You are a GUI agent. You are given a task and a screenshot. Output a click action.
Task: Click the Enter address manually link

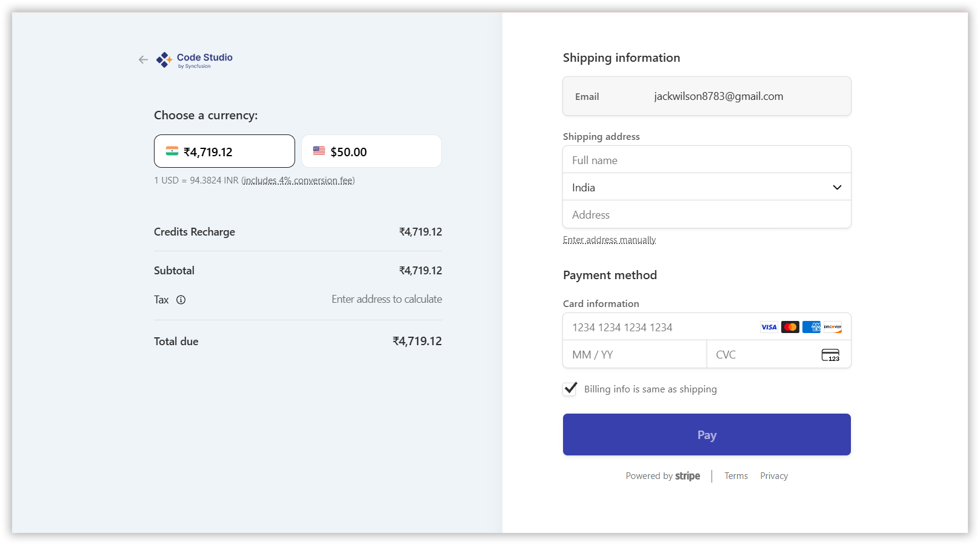pyautogui.click(x=609, y=240)
